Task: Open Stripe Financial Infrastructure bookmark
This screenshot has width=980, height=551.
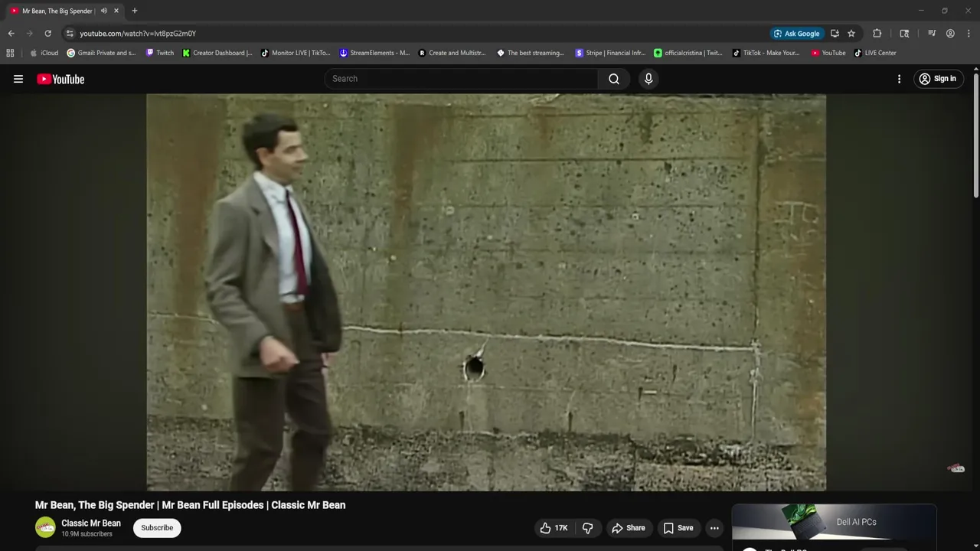Action: pos(610,53)
